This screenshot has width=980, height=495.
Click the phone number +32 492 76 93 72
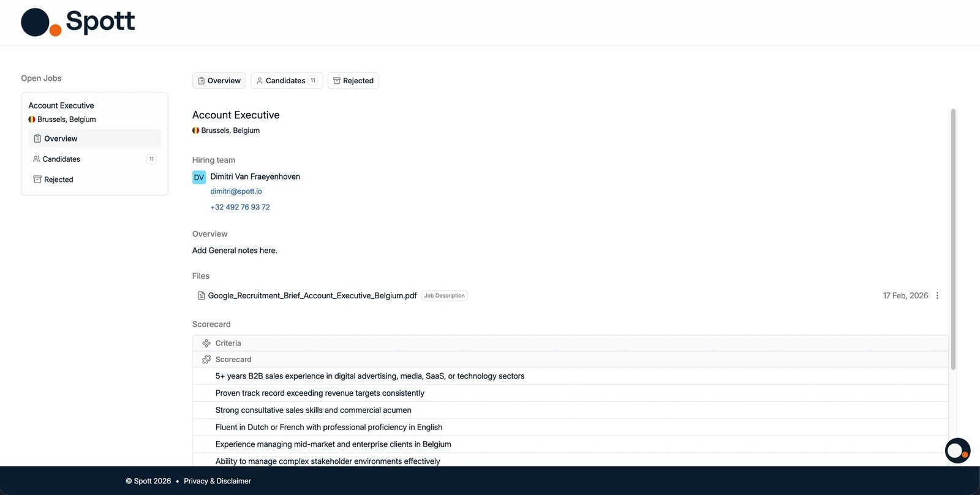240,207
